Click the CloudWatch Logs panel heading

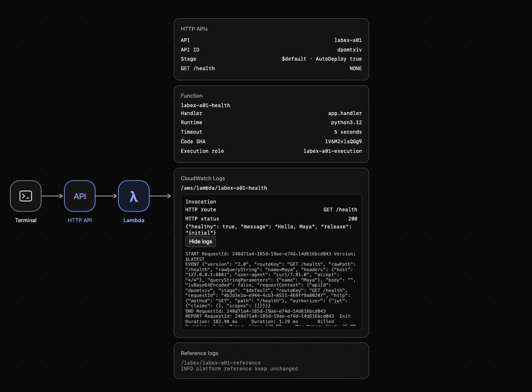point(203,179)
